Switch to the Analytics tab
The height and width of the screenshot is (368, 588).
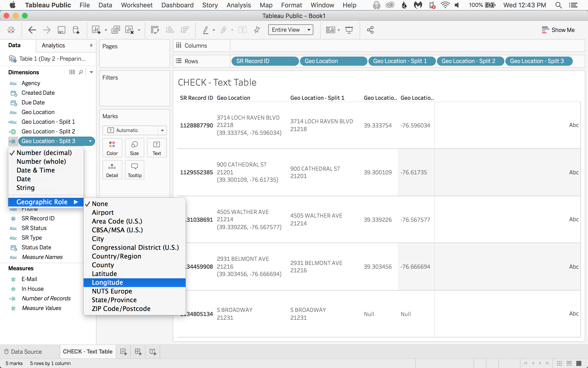(53, 46)
